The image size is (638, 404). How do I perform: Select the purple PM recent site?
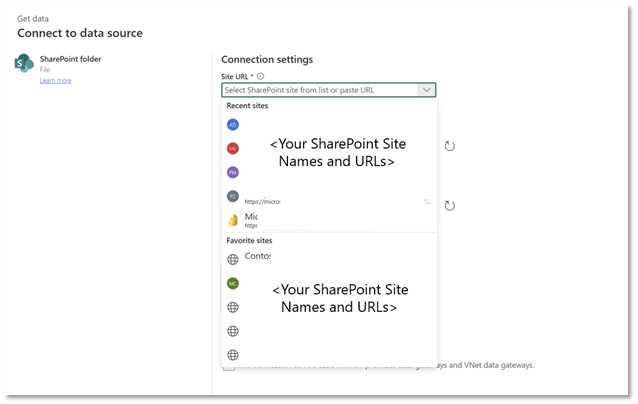tap(233, 173)
